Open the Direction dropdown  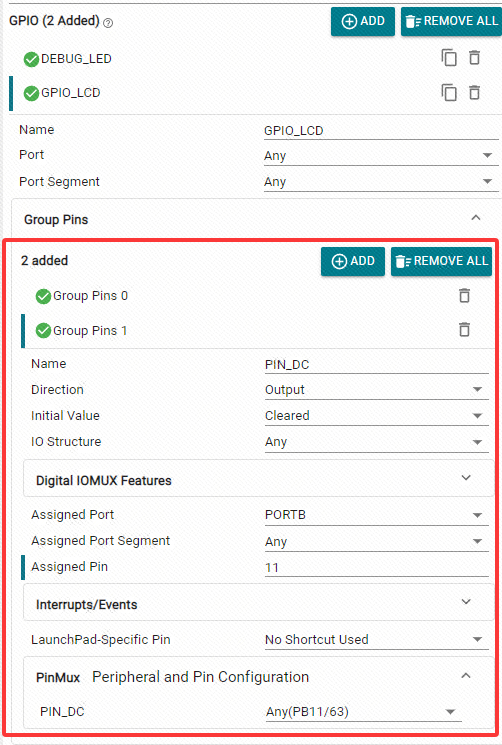tap(376, 390)
